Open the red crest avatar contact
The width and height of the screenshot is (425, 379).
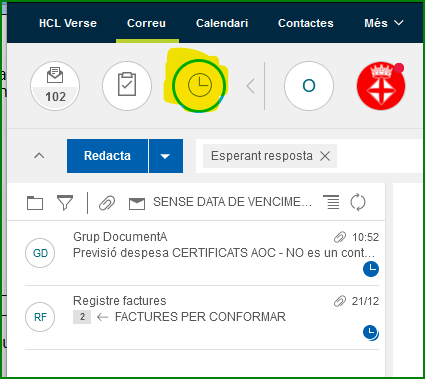pos(381,86)
